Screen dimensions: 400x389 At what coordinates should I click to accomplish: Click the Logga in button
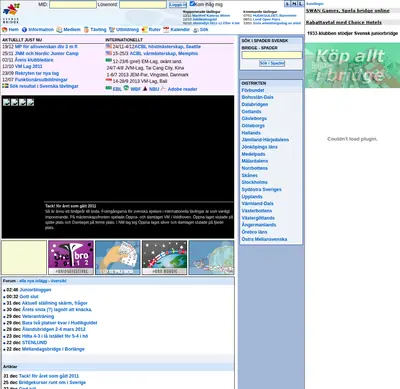pos(178,5)
